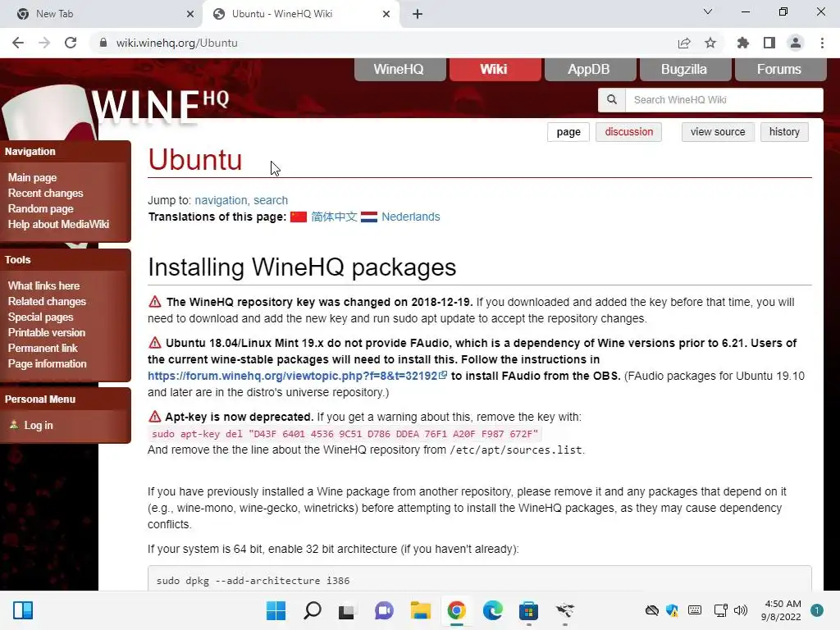
Task: Click Log in under Personal Menu
Action: click(x=39, y=425)
